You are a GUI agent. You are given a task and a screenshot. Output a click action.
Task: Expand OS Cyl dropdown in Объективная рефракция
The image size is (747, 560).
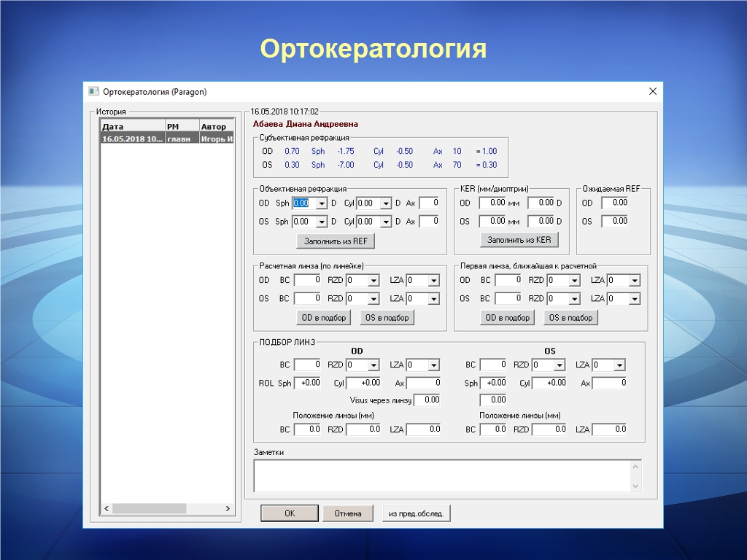(386, 222)
